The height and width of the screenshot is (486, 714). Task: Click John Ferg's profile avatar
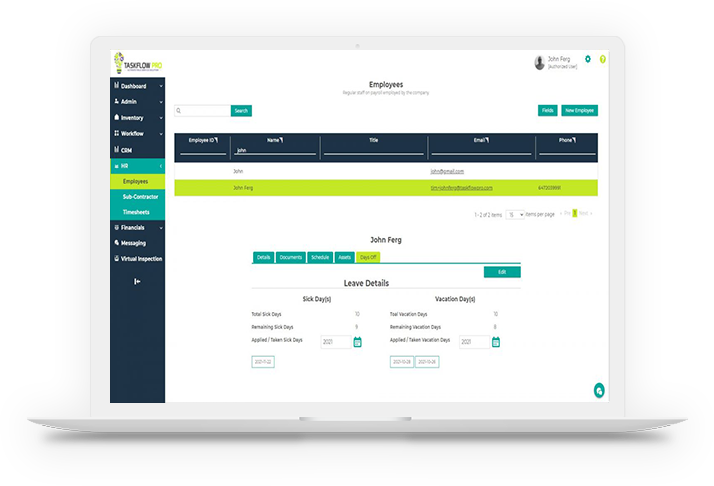tap(540, 62)
